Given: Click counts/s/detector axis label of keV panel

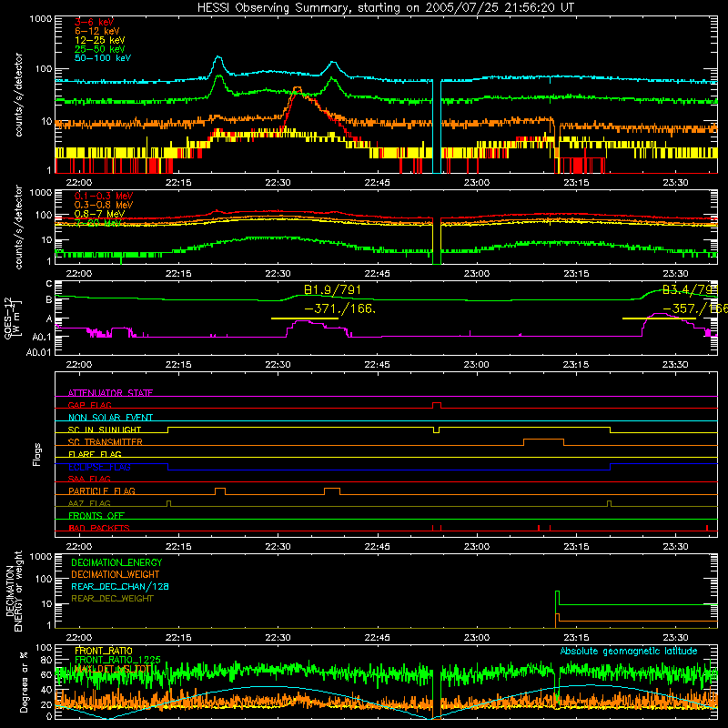Looking at the screenshot, I should point(18,95).
